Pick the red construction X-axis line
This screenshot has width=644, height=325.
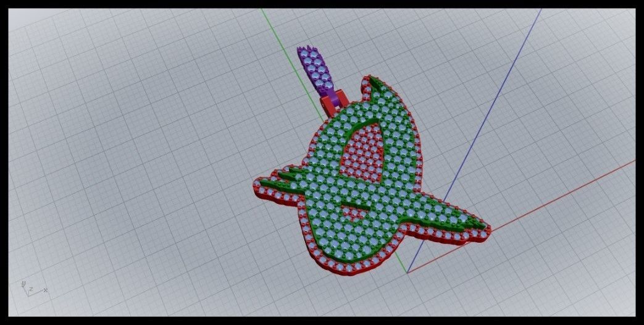[x=521, y=217]
